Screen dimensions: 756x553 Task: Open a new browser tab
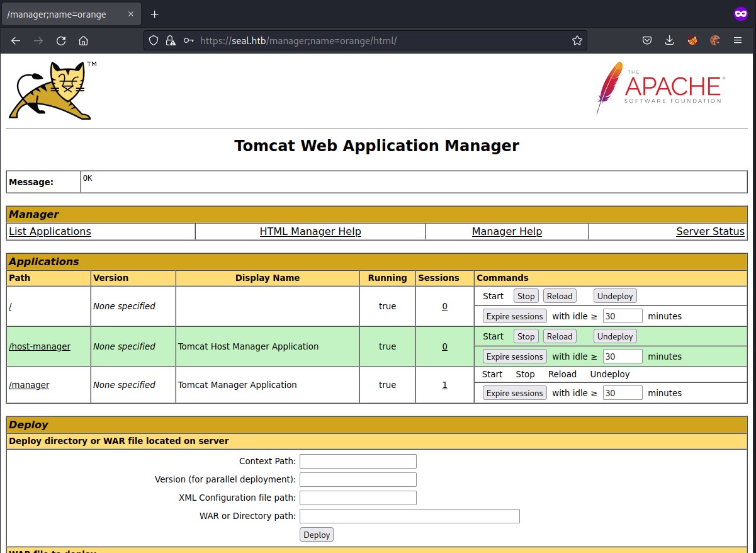[154, 14]
